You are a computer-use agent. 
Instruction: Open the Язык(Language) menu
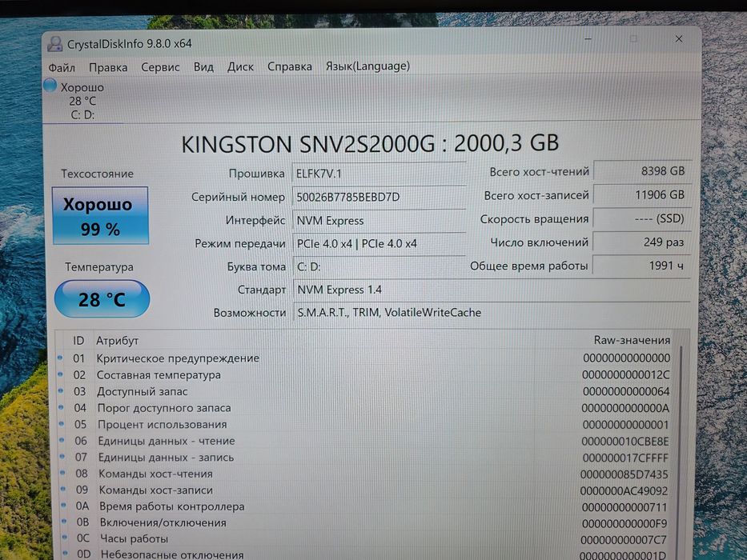point(367,66)
